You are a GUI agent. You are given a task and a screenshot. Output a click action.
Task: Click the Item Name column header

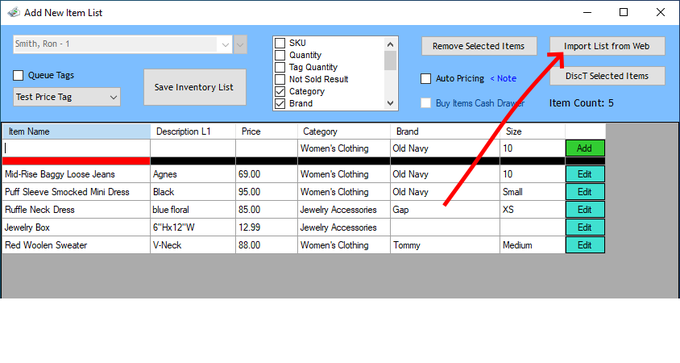(76, 131)
